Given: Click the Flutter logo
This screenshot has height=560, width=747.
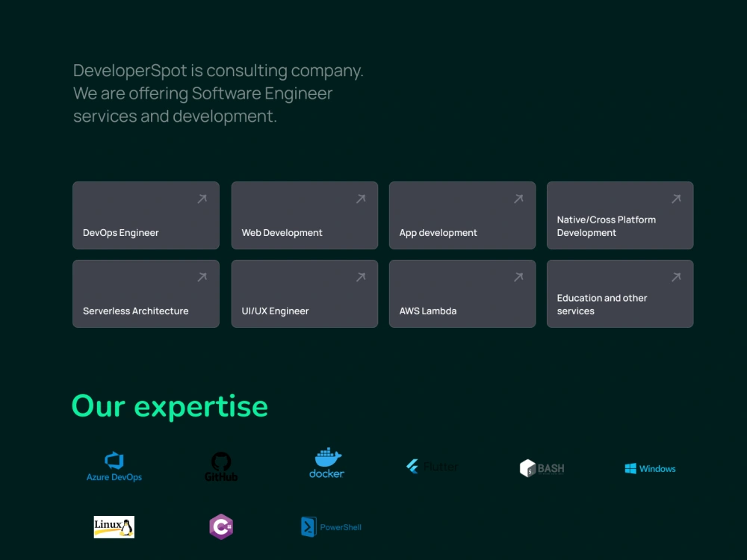Looking at the screenshot, I should pos(432,467).
